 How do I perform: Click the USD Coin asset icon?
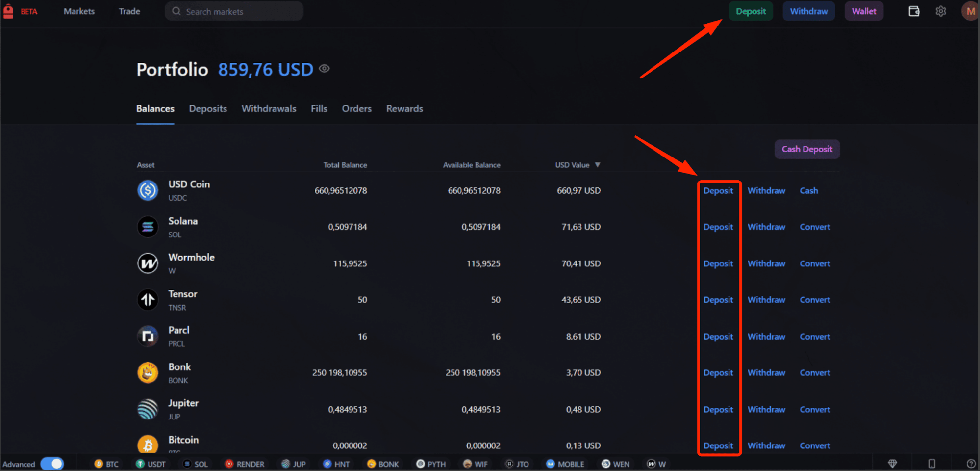[148, 190]
